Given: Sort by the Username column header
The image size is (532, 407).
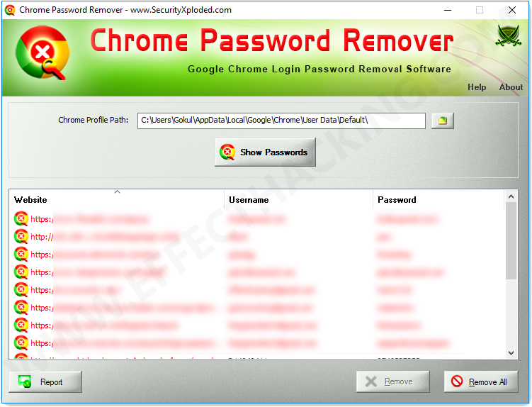Looking at the screenshot, I should pos(298,199).
